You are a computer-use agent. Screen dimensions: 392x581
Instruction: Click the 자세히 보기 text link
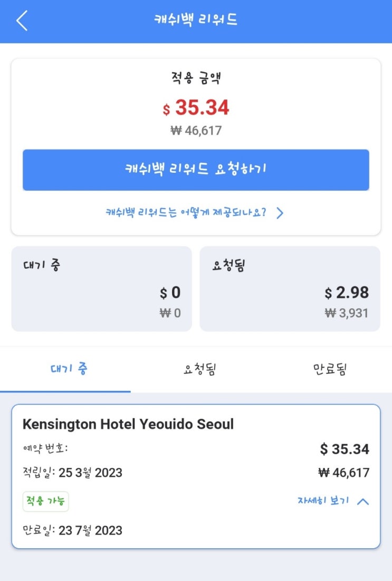(323, 501)
